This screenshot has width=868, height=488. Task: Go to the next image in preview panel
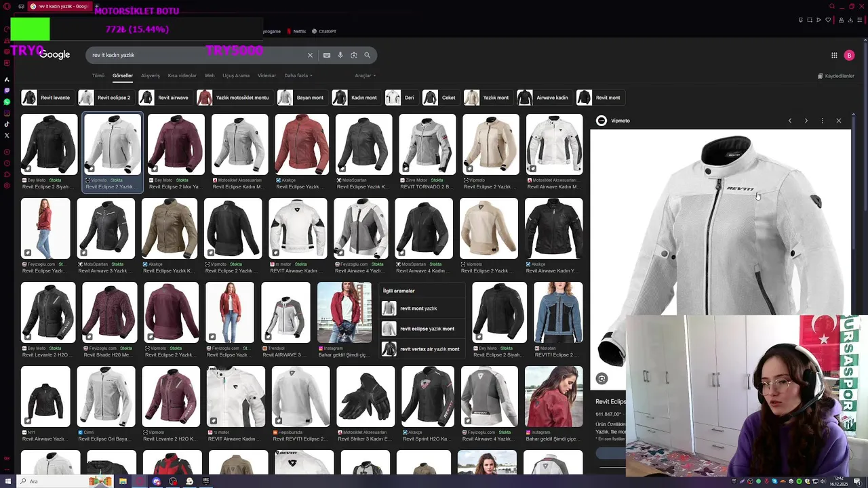[x=806, y=121]
